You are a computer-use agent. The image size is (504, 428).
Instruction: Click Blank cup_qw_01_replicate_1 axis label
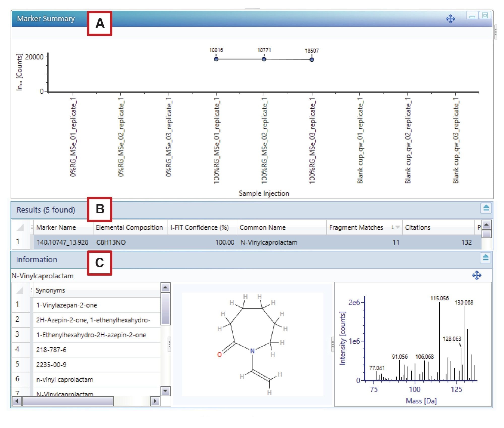(360, 141)
